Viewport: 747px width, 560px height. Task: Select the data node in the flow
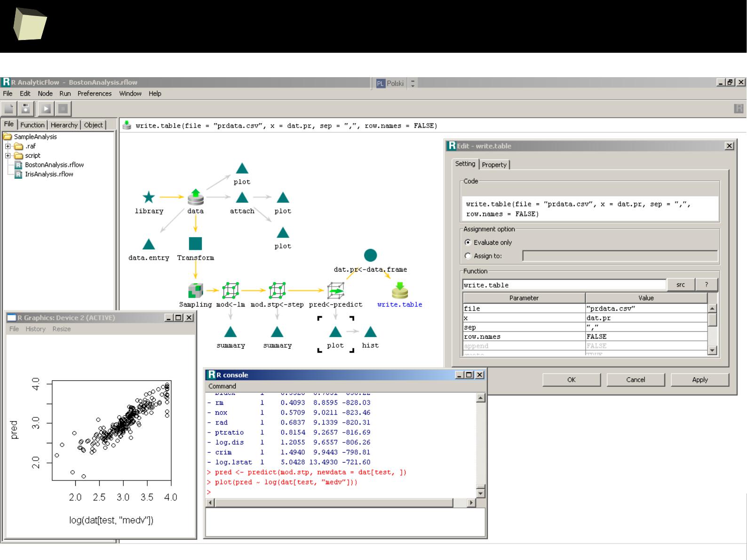point(196,197)
